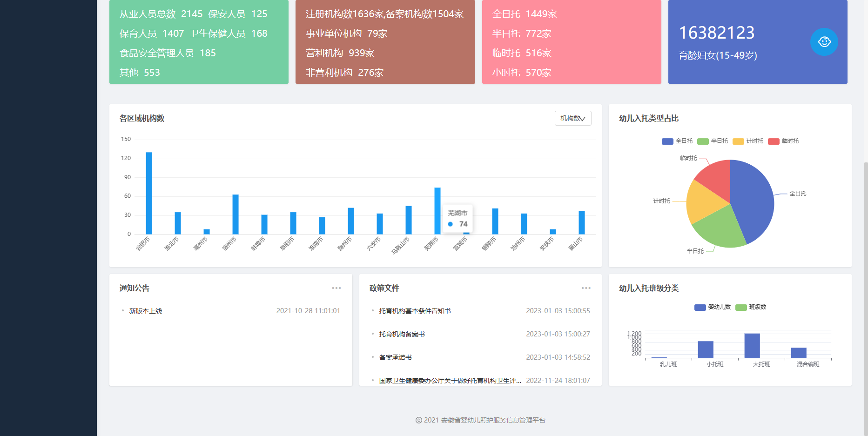
Task: Click the 从业人员总数 2145 text
Action: [161, 14]
